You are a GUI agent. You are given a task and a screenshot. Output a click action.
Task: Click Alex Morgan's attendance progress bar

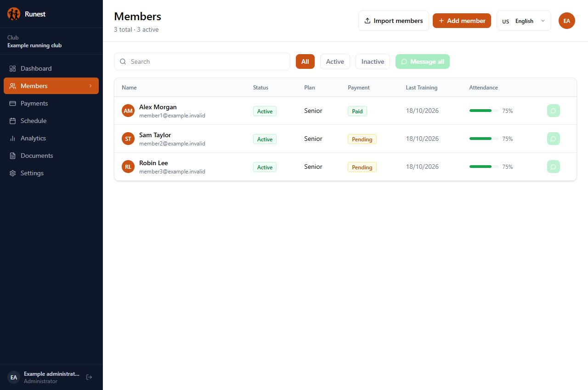(484, 111)
